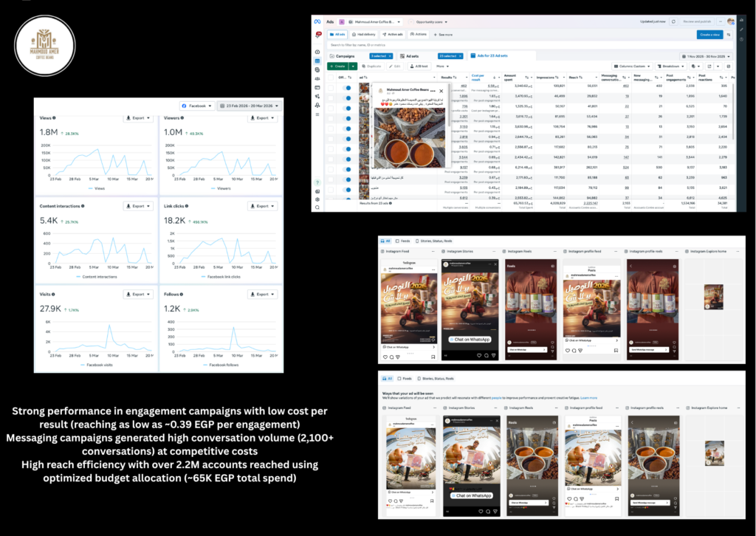This screenshot has height=536, width=756.
Task: Expand the Columns: Custom dropdown
Action: (x=633, y=66)
